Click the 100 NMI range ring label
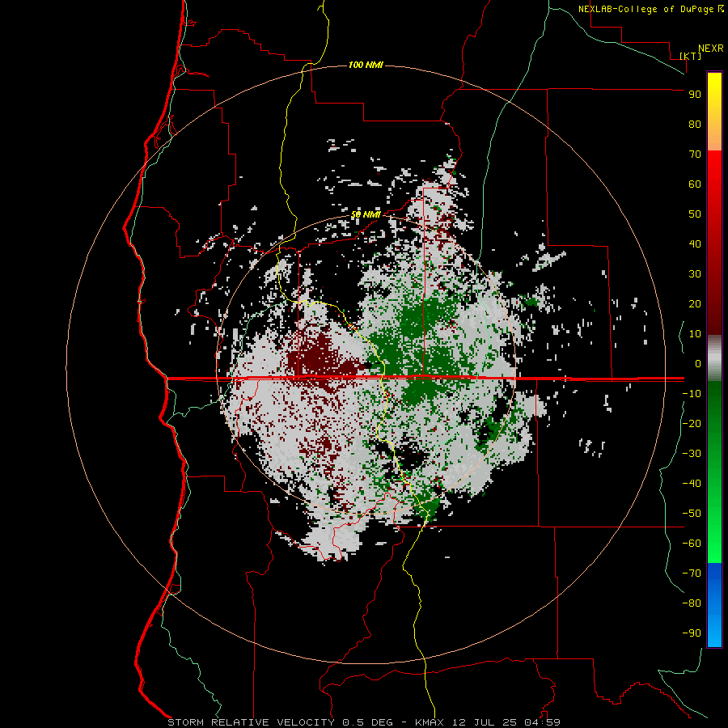 pyautogui.click(x=366, y=65)
